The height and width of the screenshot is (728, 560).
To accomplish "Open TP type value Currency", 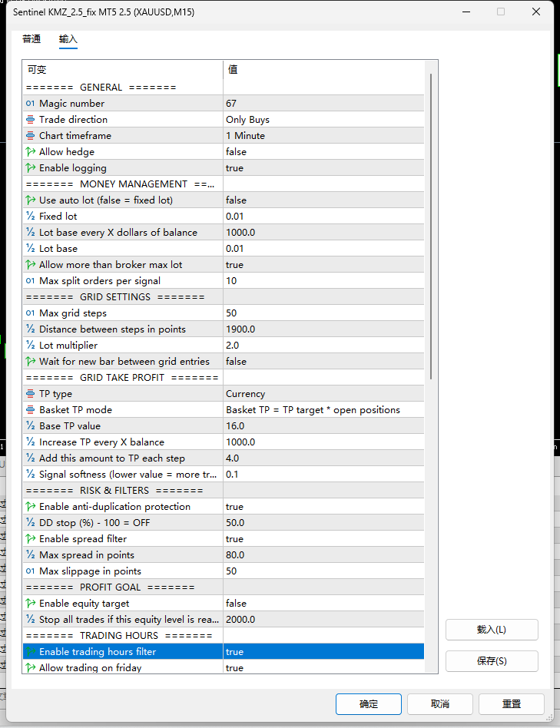I will [x=323, y=394].
